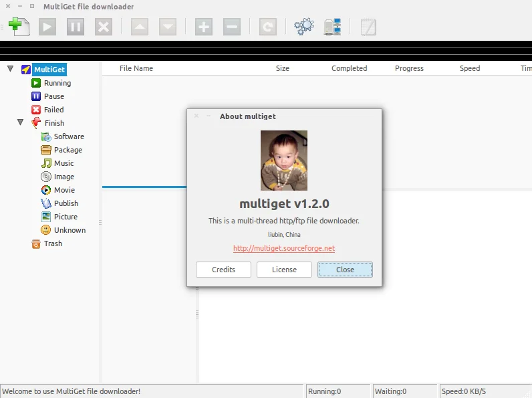
Task: Click the Running:0 status bar field
Action: coord(338,391)
